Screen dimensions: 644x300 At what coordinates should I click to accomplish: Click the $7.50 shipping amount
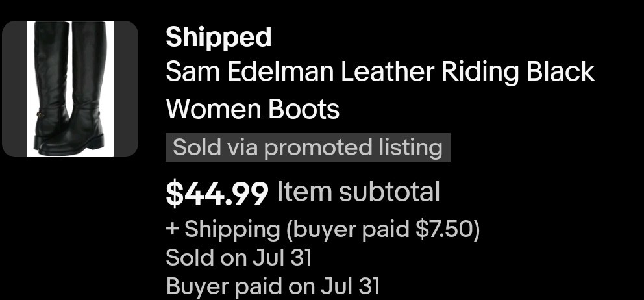[x=445, y=229]
